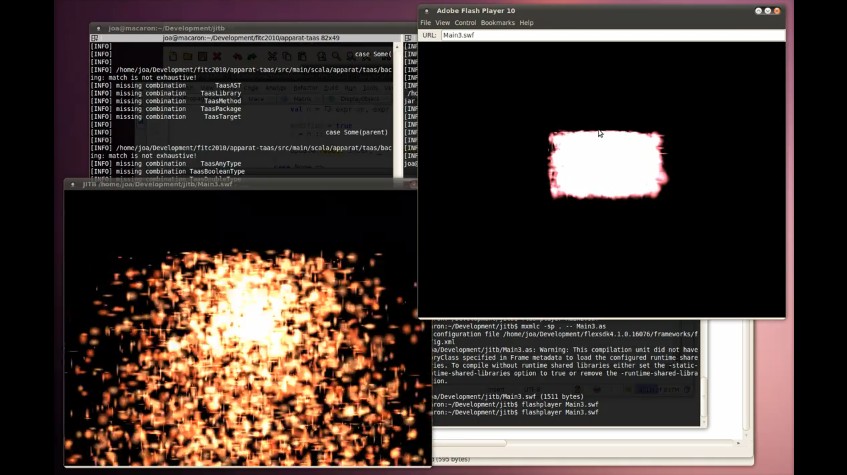Click the white glowing rectangle in Flash Player
The height and width of the screenshot is (475, 847).
606,165
